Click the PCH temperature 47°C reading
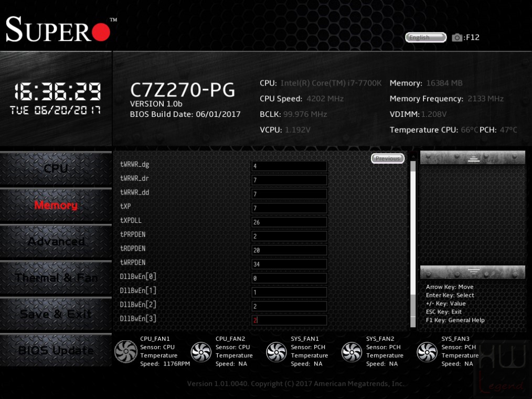This screenshot has width=532, height=399. click(x=508, y=130)
